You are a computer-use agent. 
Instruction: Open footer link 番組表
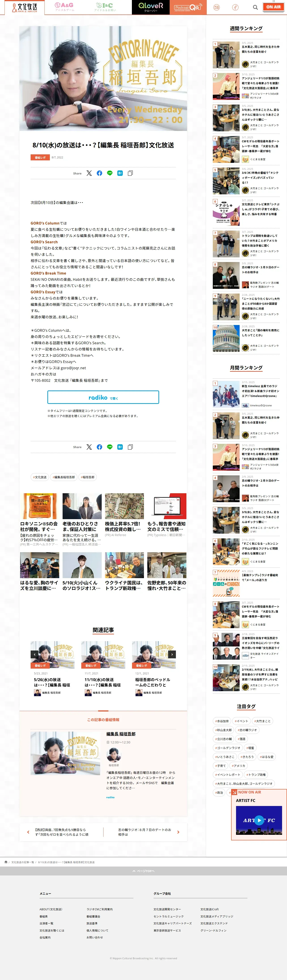coord(43,917)
